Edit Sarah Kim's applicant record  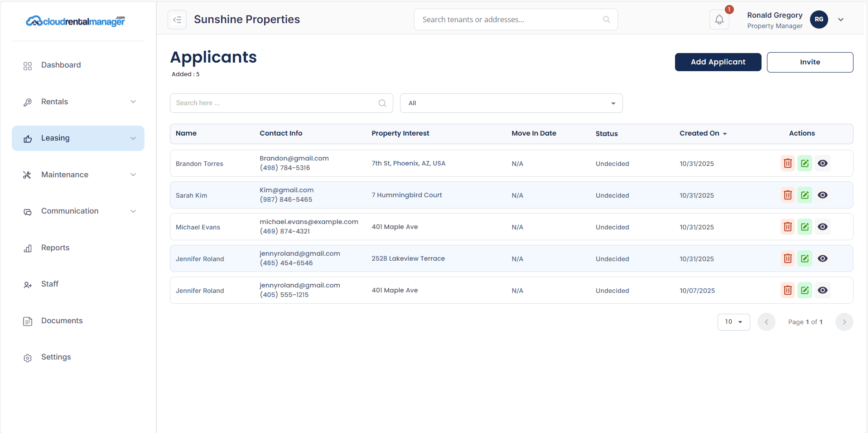pyautogui.click(x=805, y=195)
